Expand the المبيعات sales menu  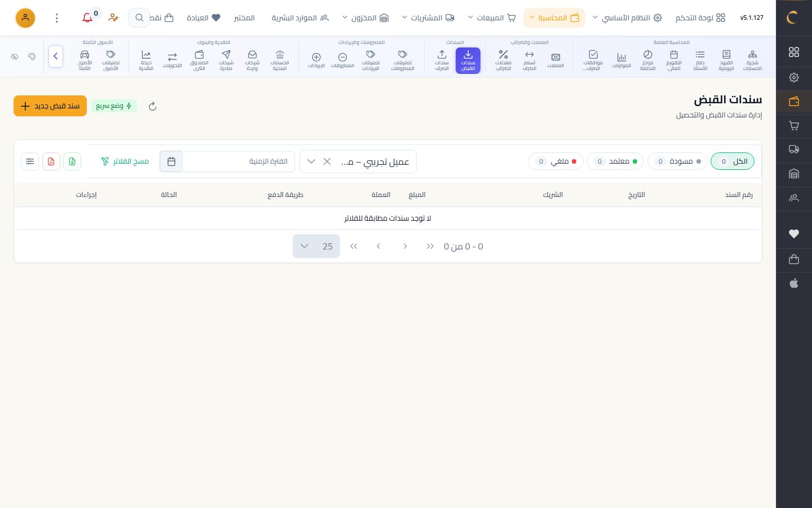pos(492,18)
